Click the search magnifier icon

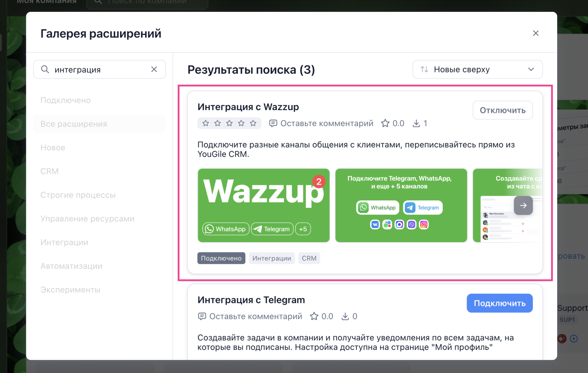pyautogui.click(x=45, y=70)
